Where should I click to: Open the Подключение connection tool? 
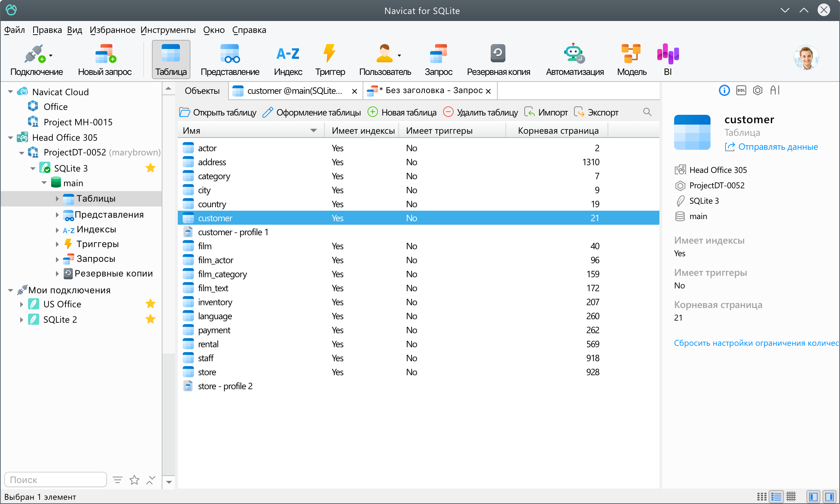pos(36,60)
